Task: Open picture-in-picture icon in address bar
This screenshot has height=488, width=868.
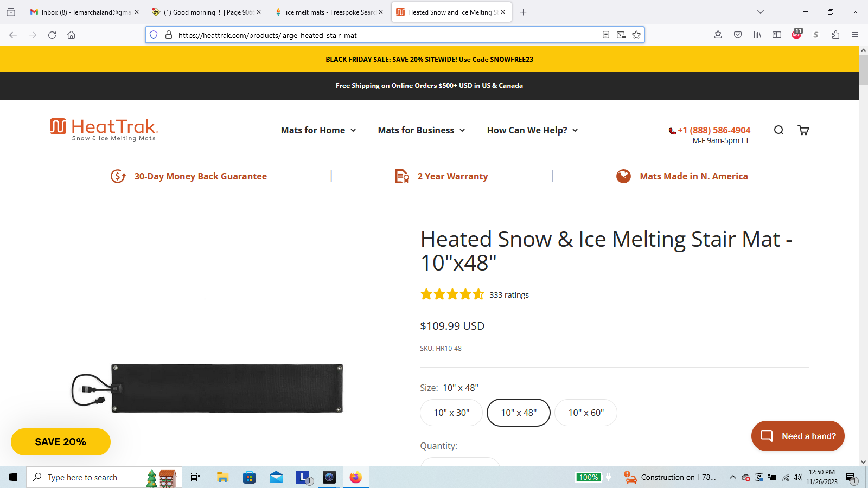Action: coord(621,35)
